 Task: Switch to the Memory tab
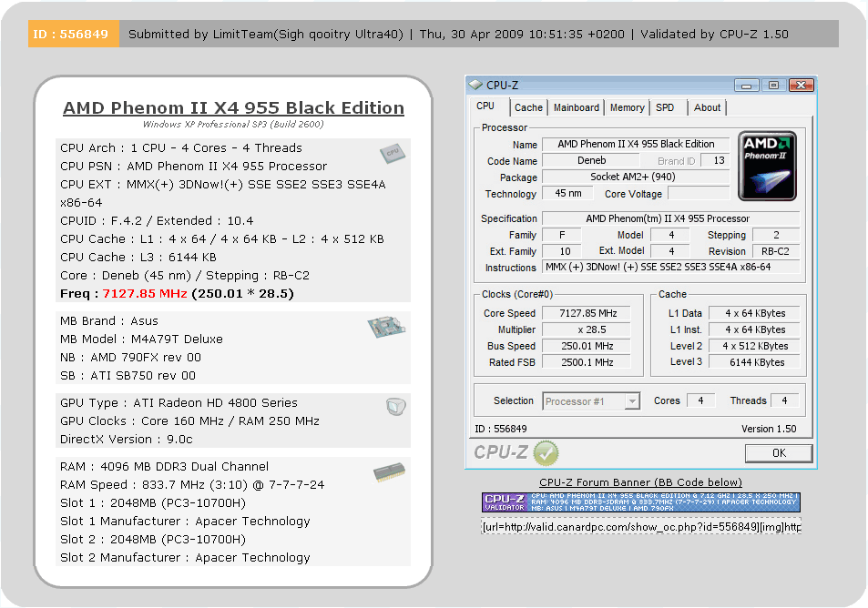[628, 108]
